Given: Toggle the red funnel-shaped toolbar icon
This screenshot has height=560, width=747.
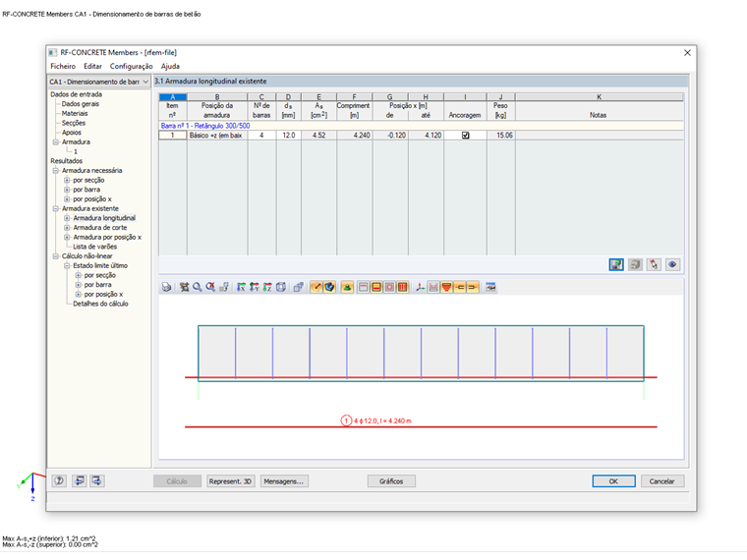Looking at the screenshot, I should click(446, 287).
